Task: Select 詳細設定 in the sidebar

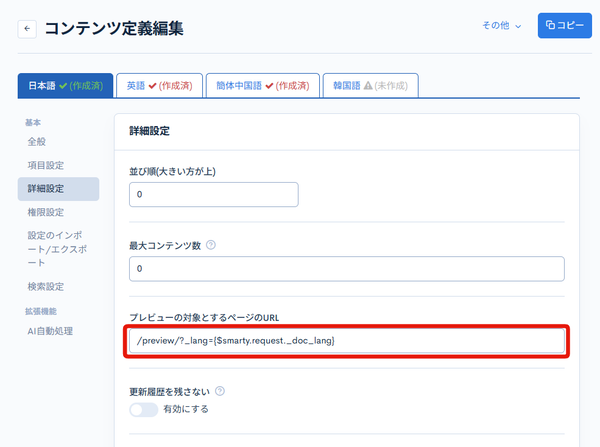Action: tap(58, 189)
